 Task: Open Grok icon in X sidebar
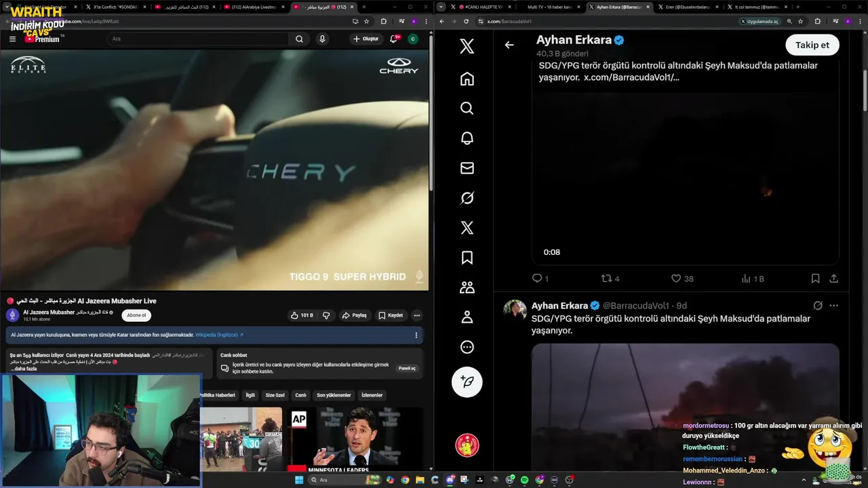[467, 198]
